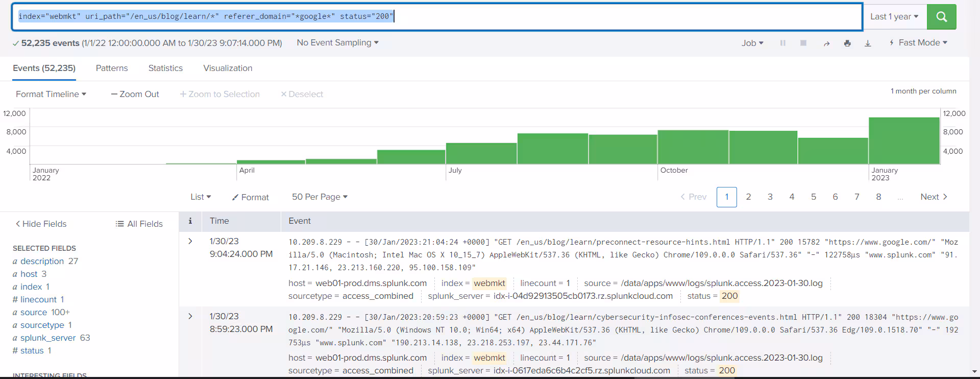The height and width of the screenshot is (379, 980).
Task: Open the No Event Sampling dropdown
Action: coord(337,43)
